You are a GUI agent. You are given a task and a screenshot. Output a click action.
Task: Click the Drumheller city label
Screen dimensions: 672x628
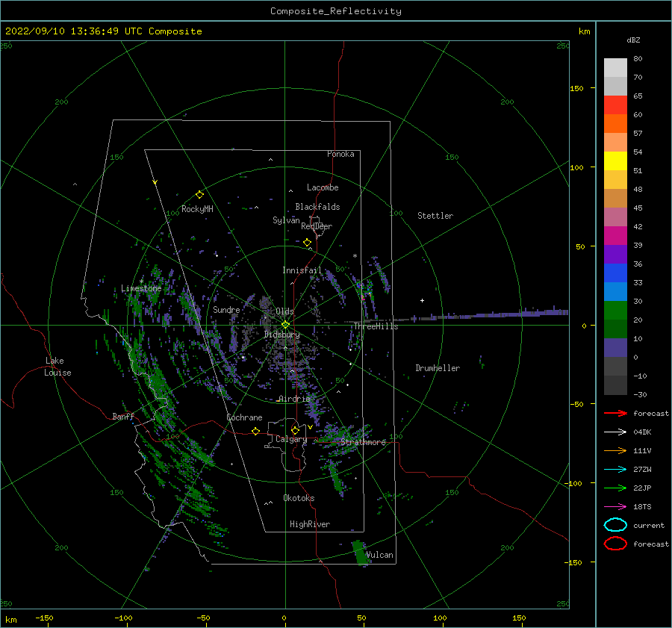(x=438, y=368)
